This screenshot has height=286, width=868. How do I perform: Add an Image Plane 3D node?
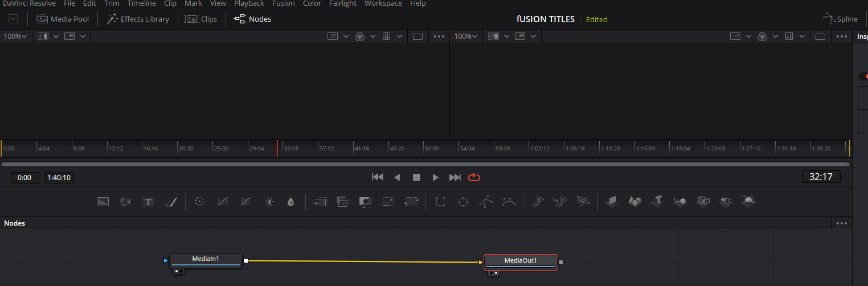pyautogui.click(x=611, y=201)
